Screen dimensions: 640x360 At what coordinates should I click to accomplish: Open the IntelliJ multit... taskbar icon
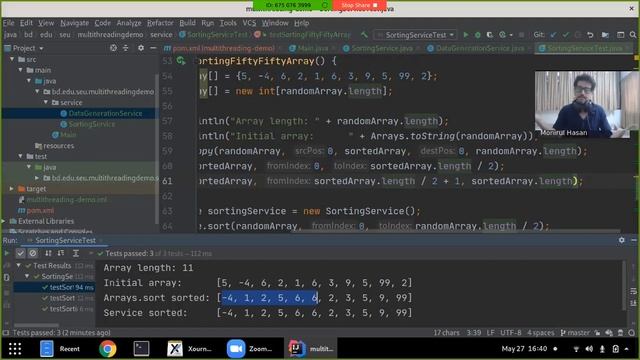click(x=311, y=349)
